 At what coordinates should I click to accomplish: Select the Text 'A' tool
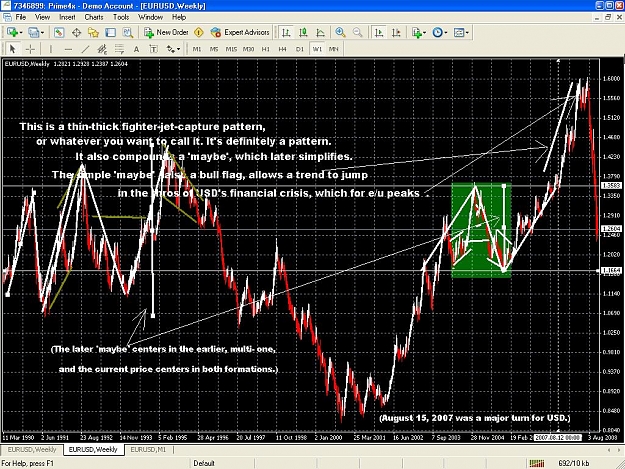[136, 49]
